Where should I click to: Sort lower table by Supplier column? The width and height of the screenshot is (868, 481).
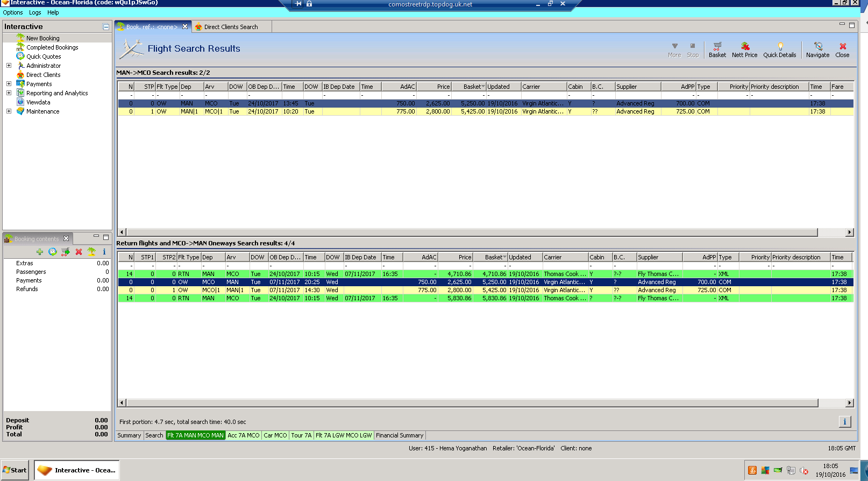[659, 257]
